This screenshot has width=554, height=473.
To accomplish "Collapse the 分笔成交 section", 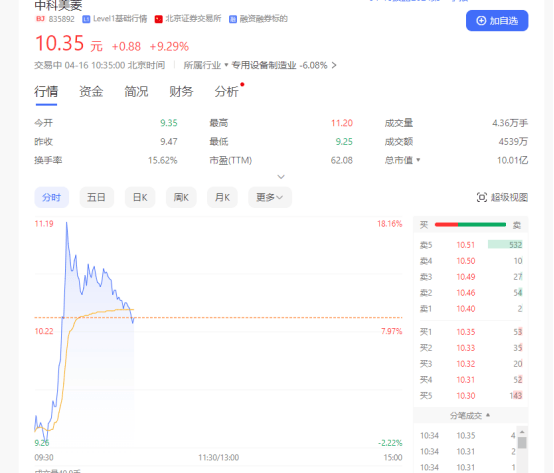I will click(x=488, y=415).
